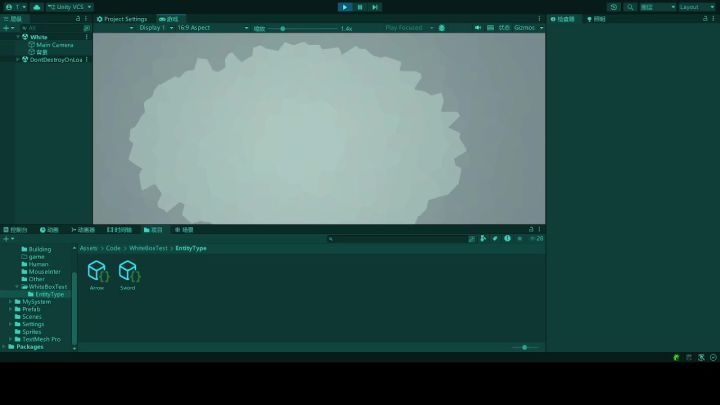
Task: Click the Hierarchy create plus button
Action: click(x=8, y=28)
